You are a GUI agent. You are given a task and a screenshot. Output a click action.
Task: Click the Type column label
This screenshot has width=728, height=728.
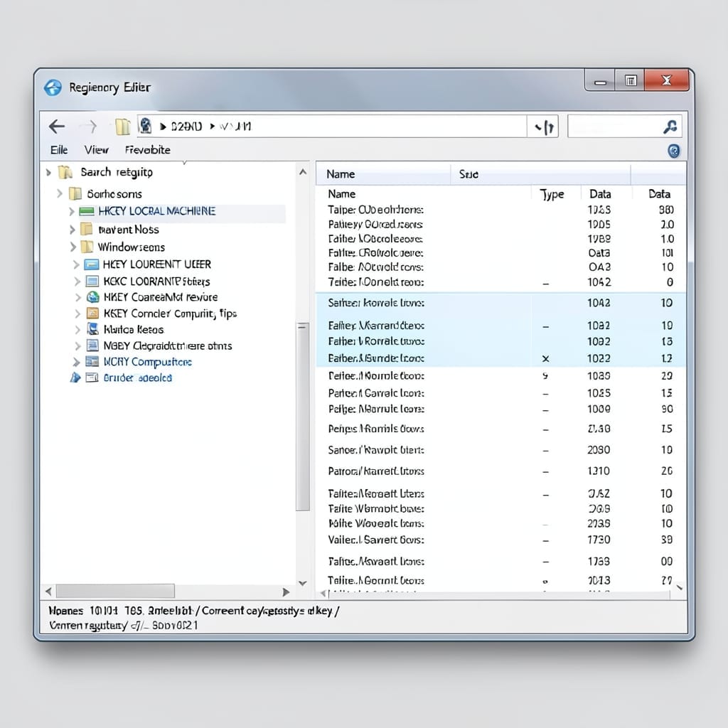point(552,194)
